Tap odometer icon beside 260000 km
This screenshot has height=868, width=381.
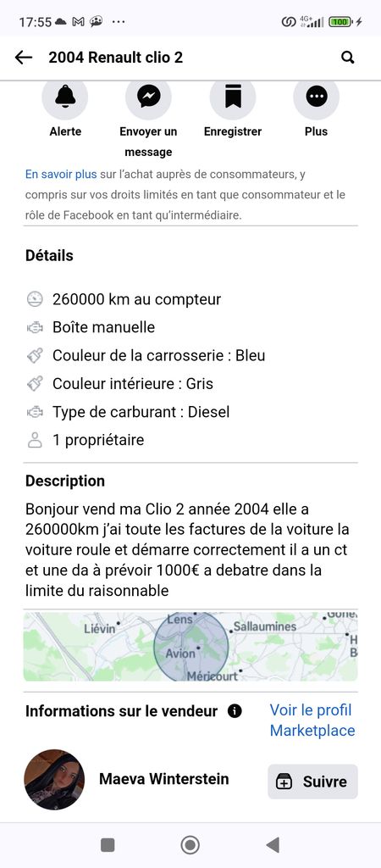click(35, 299)
